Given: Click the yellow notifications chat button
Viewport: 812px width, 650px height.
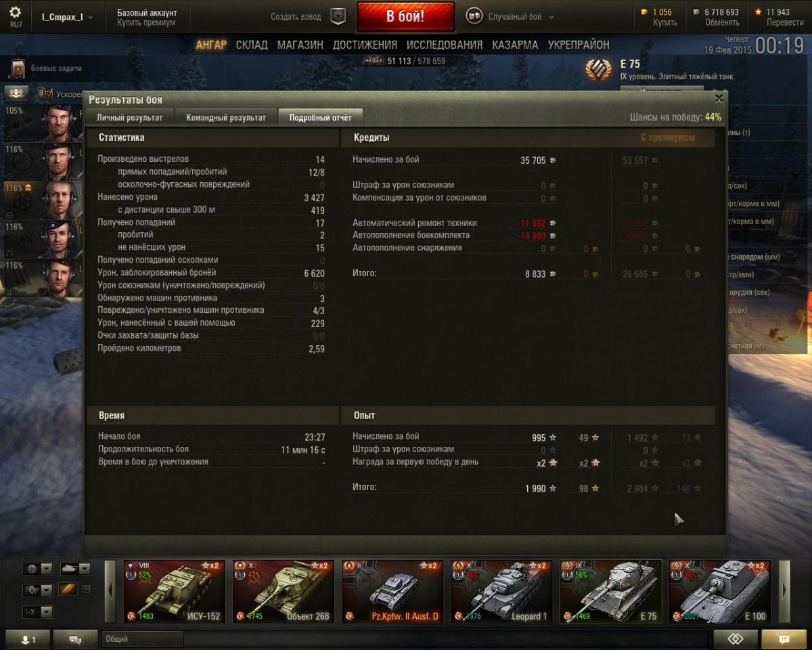Looking at the screenshot, I should click(784, 639).
